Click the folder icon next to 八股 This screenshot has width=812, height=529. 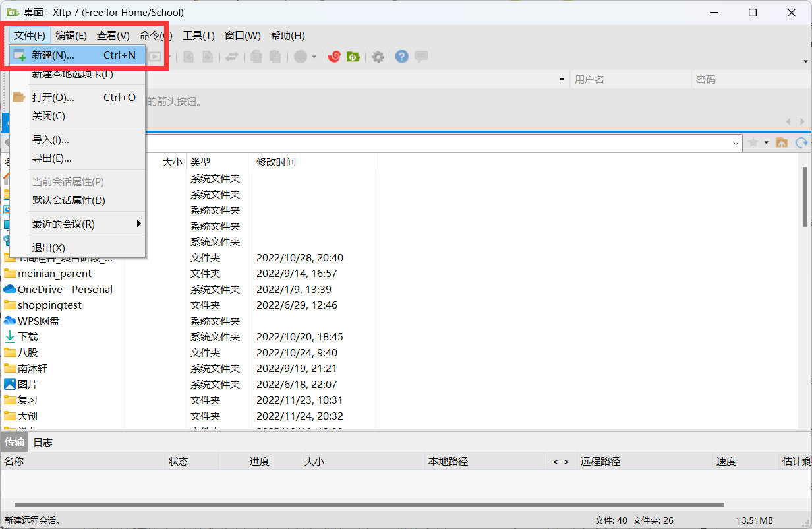9,352
